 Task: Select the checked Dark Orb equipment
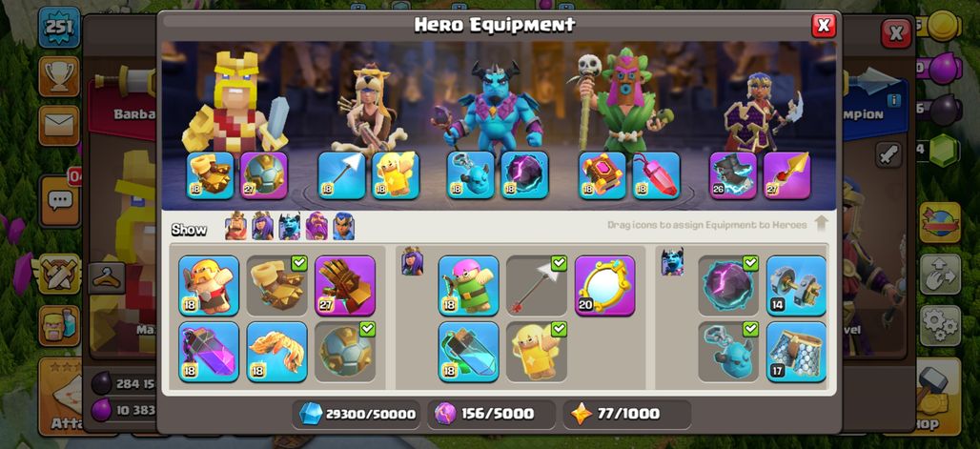click(728, 285)
